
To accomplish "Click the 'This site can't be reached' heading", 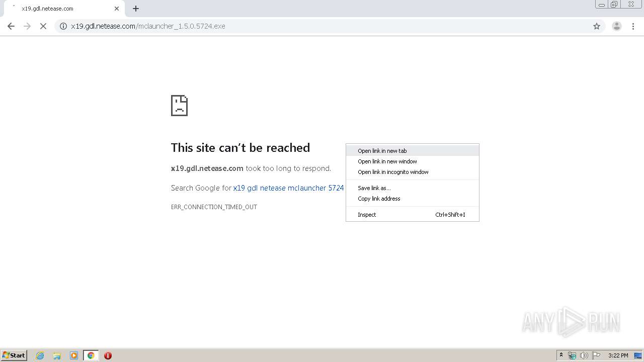I will (240, 148).
